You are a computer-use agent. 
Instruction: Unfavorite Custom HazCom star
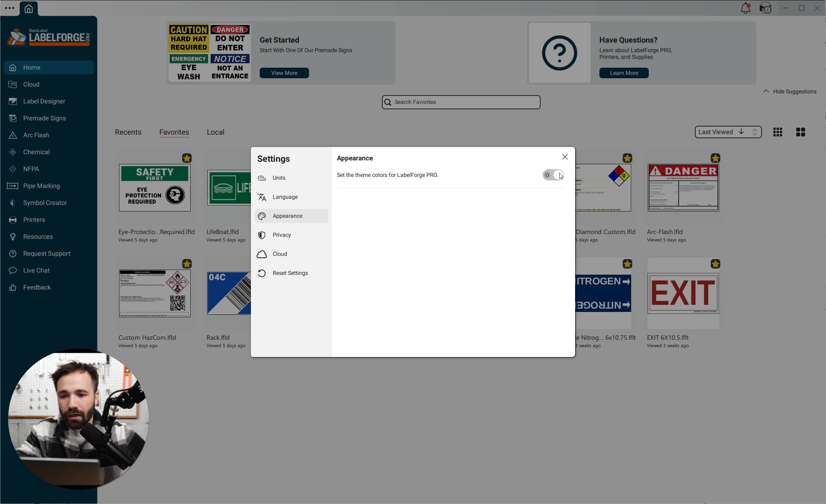point(187,264)
